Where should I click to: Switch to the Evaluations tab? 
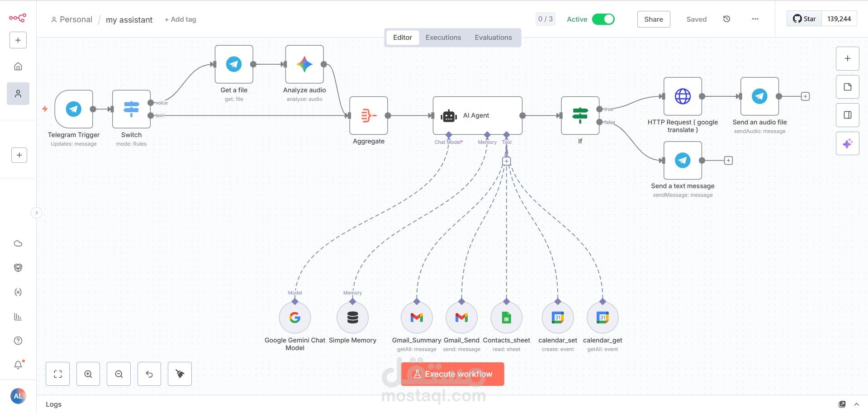493,38
